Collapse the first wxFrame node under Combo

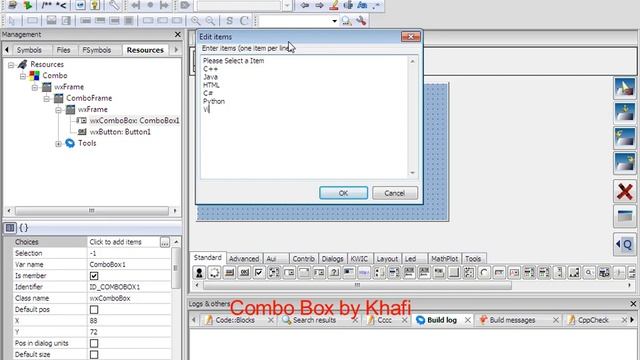click(35, 87)
